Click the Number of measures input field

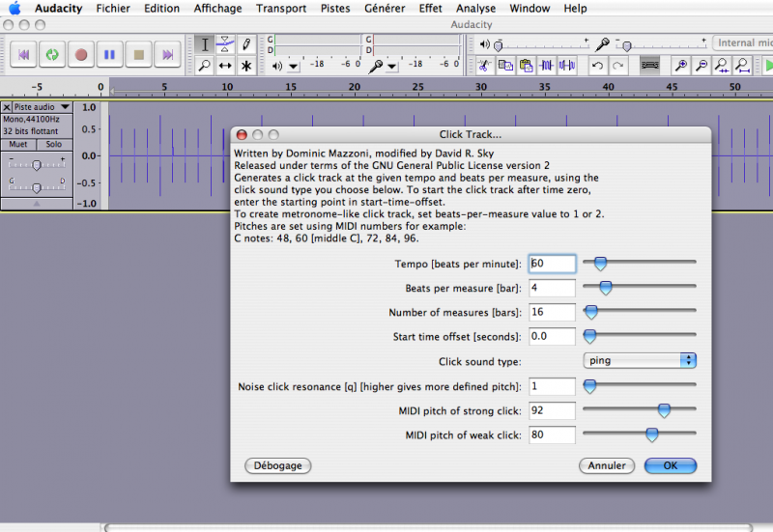[x=552, y=312]
